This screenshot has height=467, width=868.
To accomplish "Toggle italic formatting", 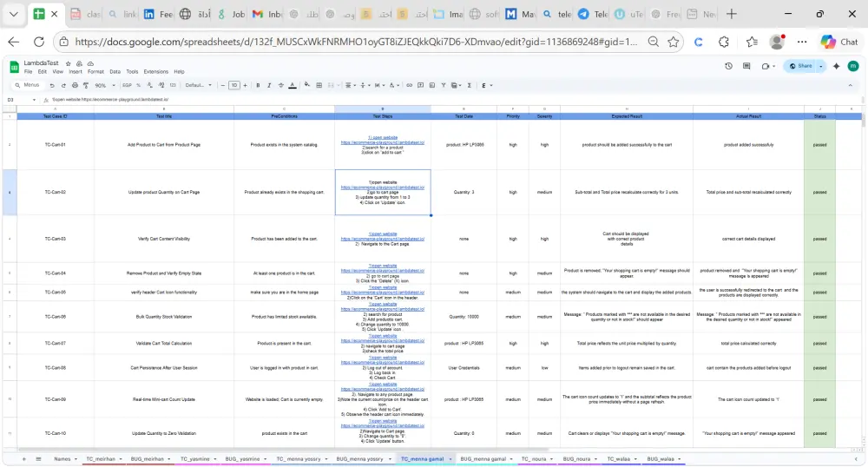I will (x=269, y=85).
